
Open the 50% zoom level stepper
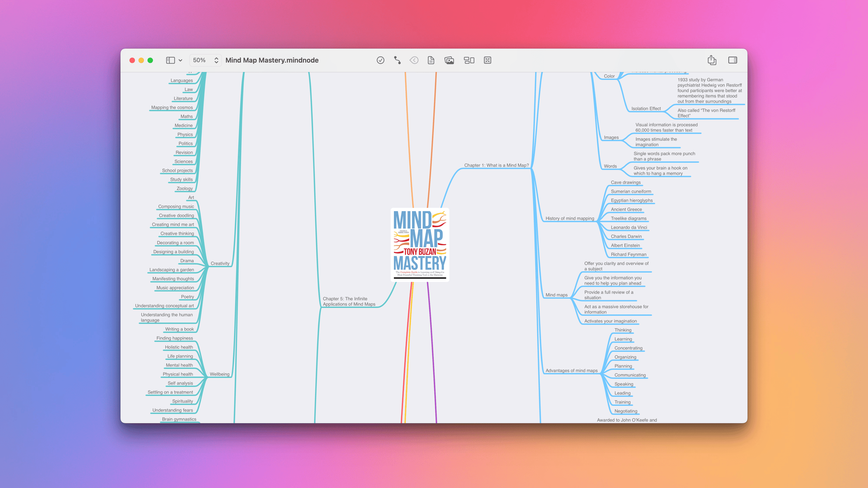coord(205,60)
